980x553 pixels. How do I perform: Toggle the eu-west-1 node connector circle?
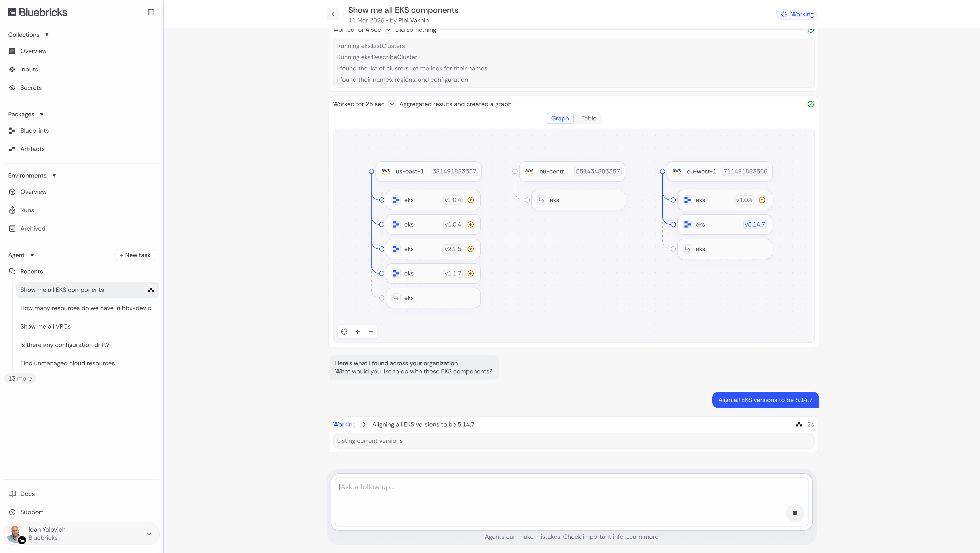pos(662,171)
